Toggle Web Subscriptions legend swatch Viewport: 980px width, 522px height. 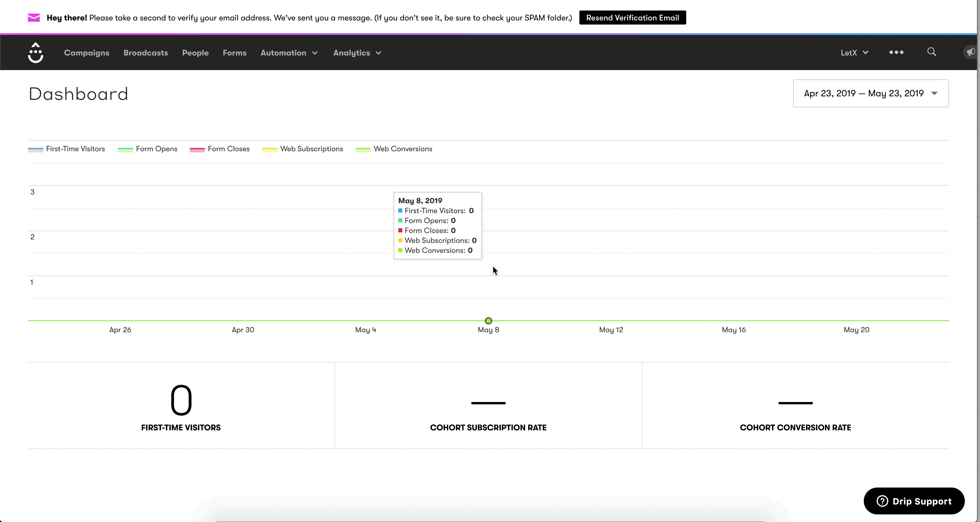pos(269,149)
